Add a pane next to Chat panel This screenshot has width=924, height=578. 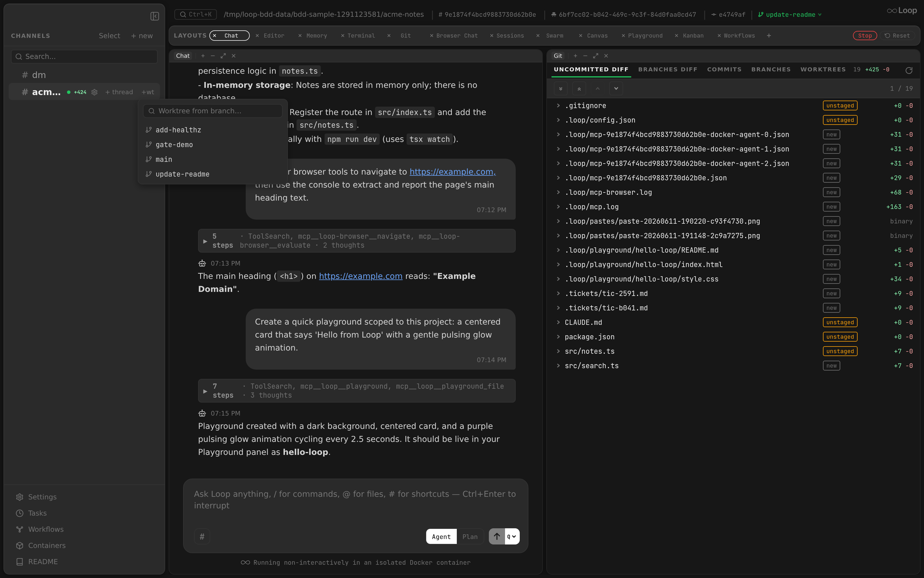[x=203, y=56]
